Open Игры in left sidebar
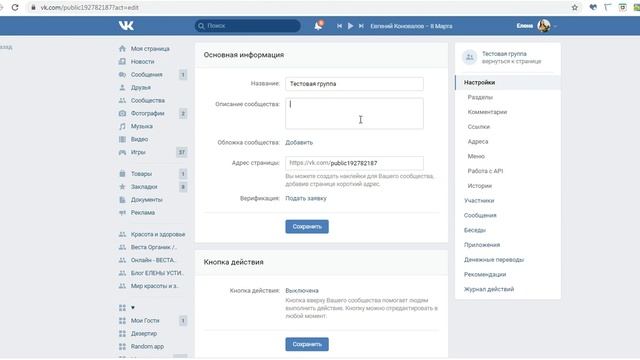Screen dimensions: 640x360 pyautogui.click(x=138, y=152)
